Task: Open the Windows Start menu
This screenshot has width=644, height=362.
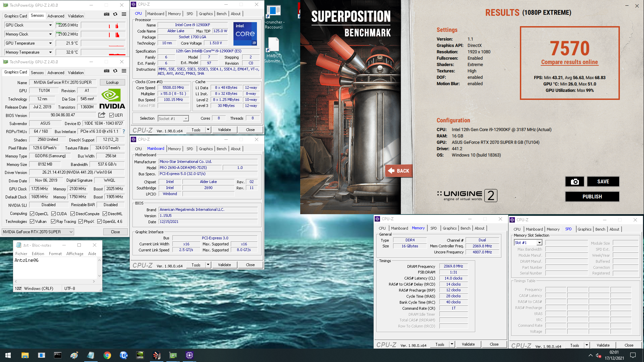Action: click(x=8, y=355)
